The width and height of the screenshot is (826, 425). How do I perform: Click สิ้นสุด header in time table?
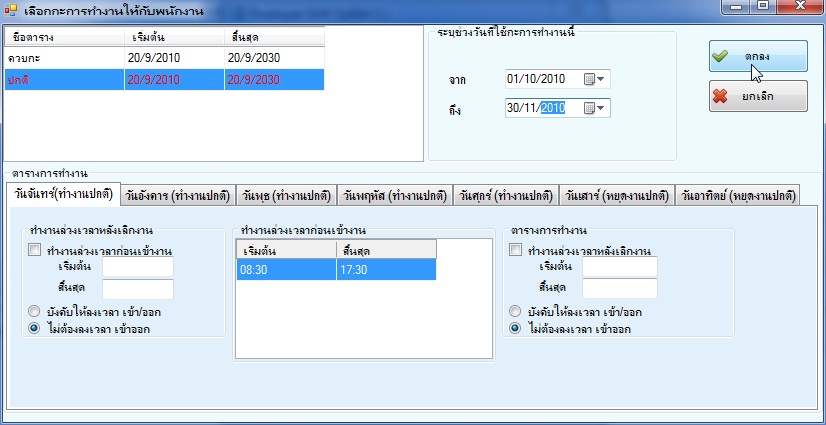point(386,250)
